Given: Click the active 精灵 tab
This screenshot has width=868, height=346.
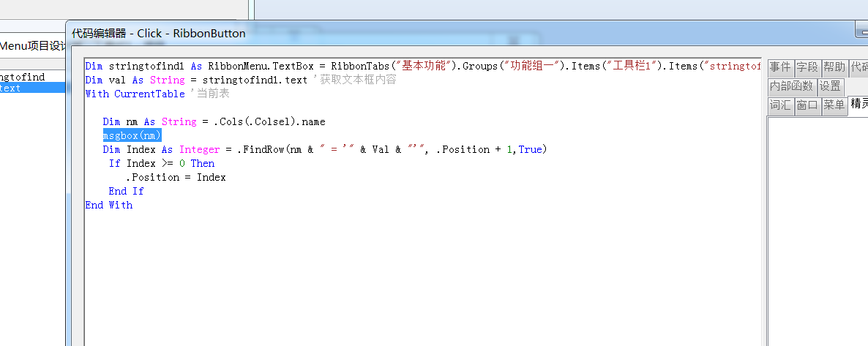Looking at the screenshot, I should 859,105.
